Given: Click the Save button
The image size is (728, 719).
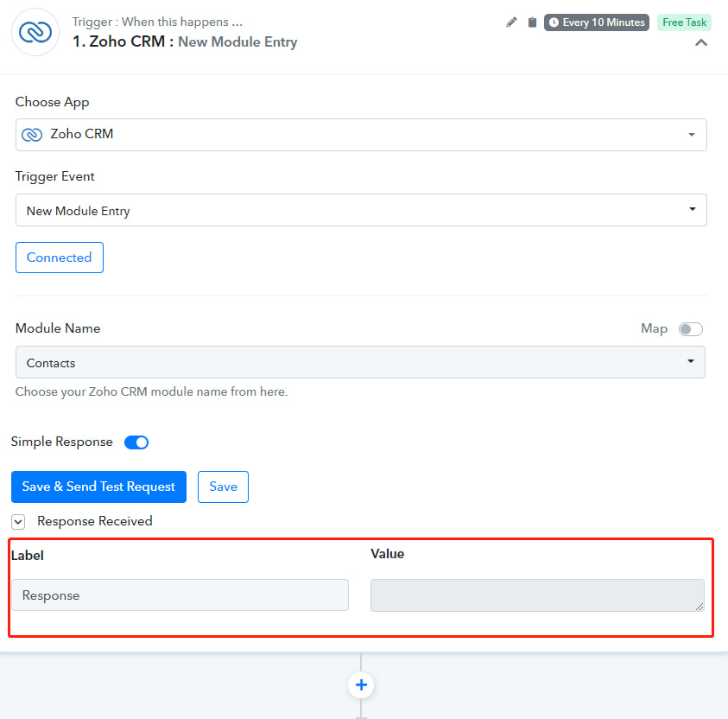Looking at the screenshot, I should (x=224, y=487).
